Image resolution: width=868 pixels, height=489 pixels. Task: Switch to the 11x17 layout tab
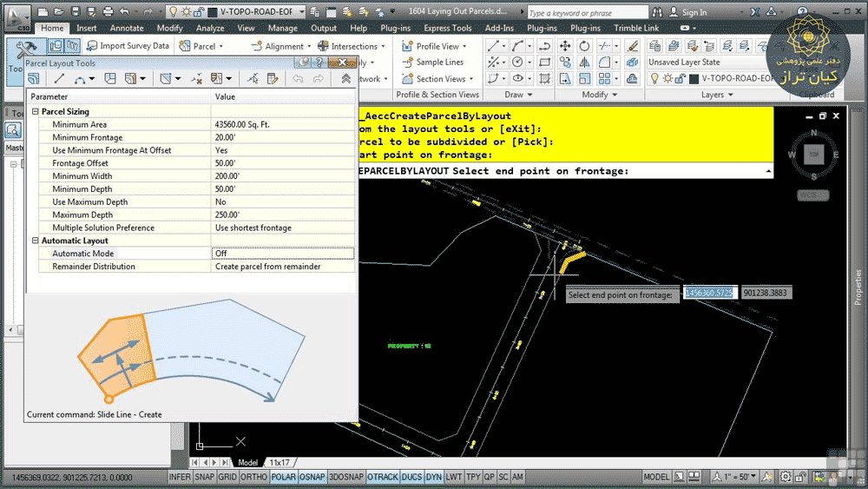coord(279,462)
